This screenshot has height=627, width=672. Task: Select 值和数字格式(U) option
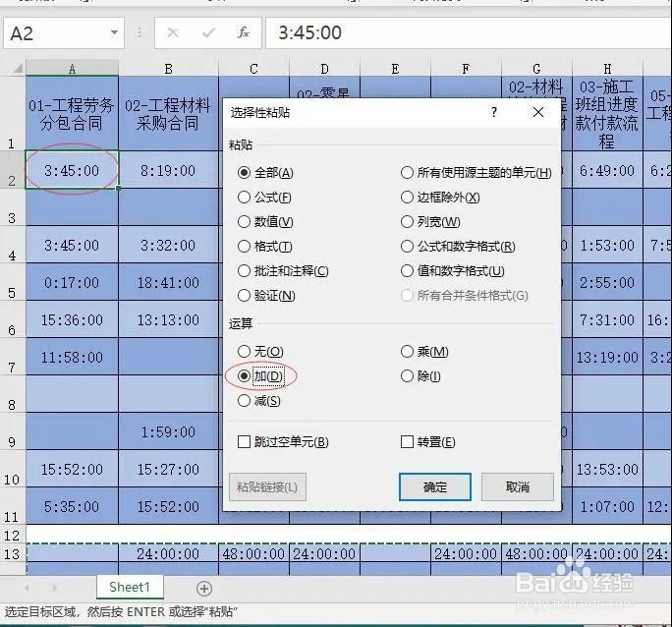click(453, 271)
